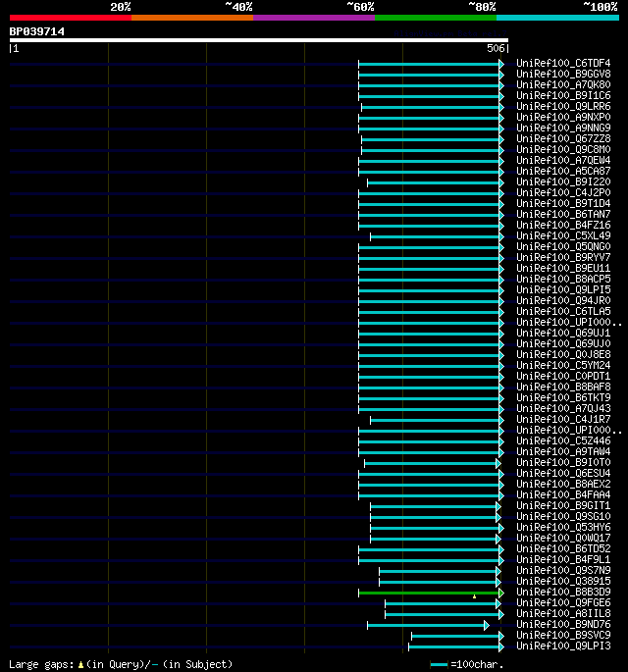Screen dimensions: 628x672
Task: Open hit UniRef100_B9GGV8
Action: point(563,75)
